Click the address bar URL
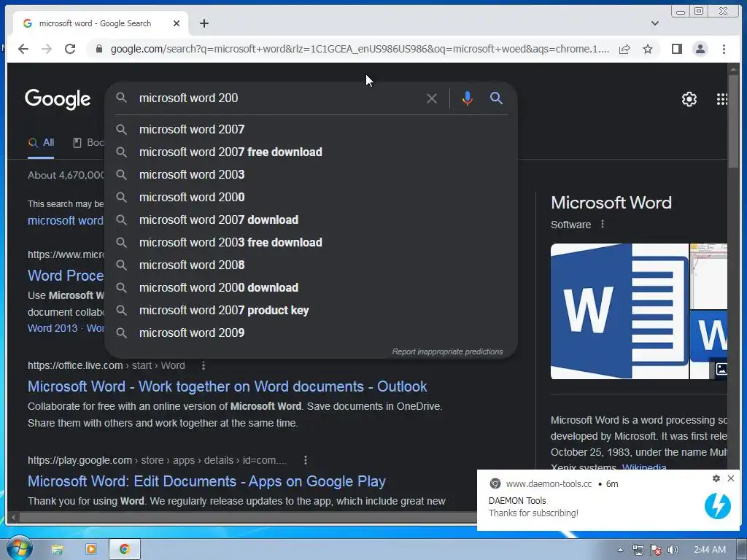 360,49
